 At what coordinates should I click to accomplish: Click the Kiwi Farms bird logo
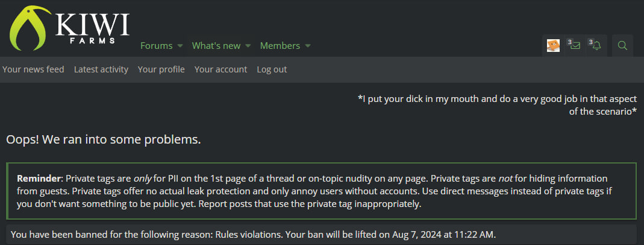pos(29,28)
